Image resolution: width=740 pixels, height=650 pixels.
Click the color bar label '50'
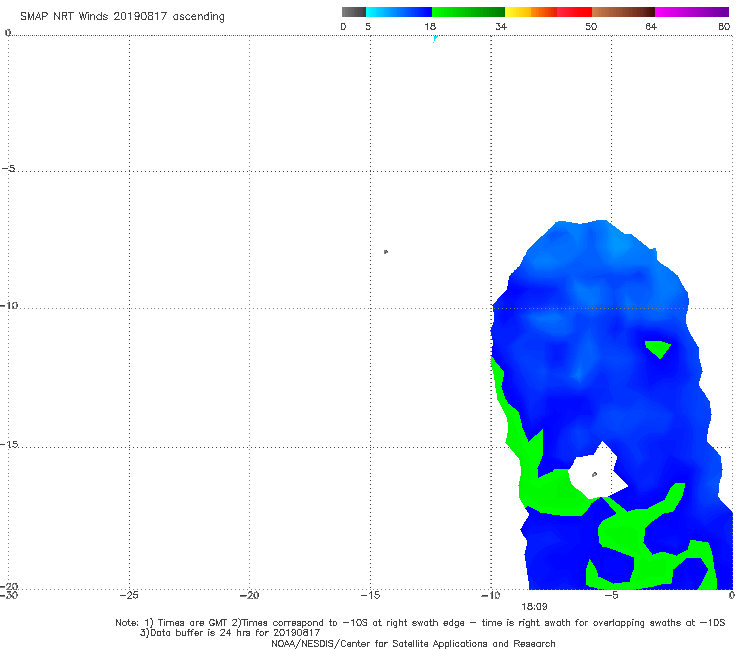click(x=591, y=26)
